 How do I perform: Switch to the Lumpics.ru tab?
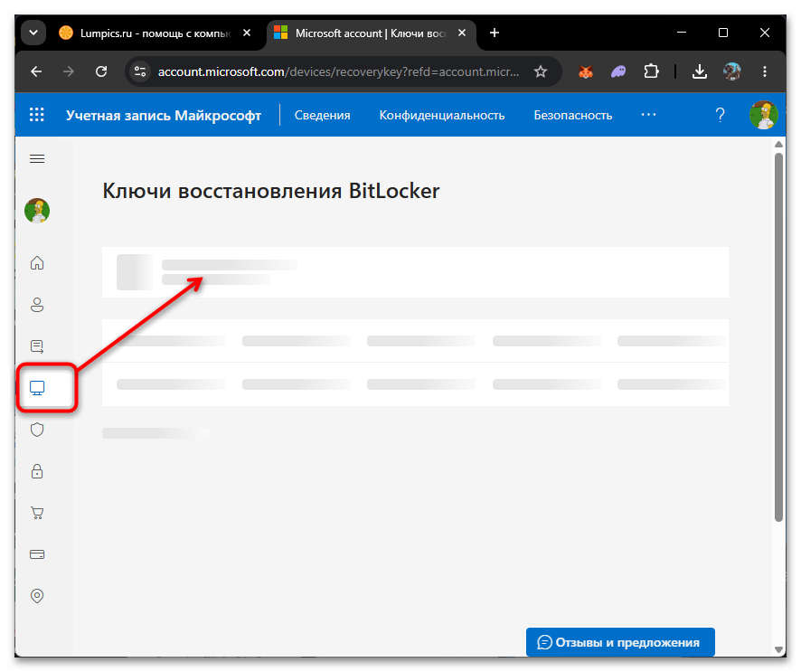[155, 33]
